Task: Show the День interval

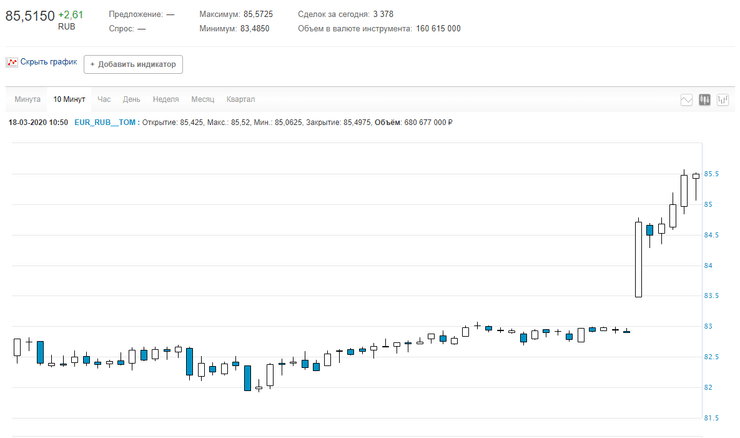Action: [131, 100]
